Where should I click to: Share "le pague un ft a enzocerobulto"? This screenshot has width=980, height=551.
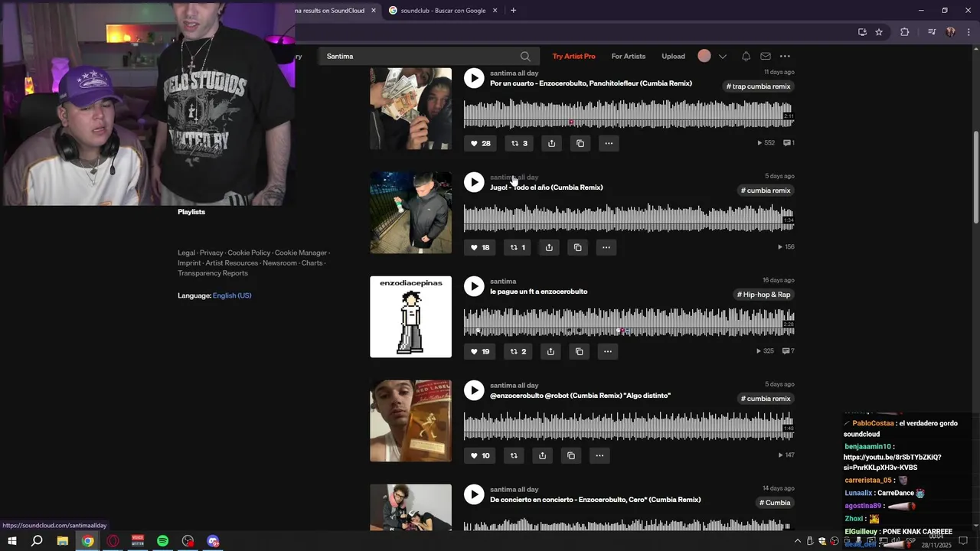(550, 351)
